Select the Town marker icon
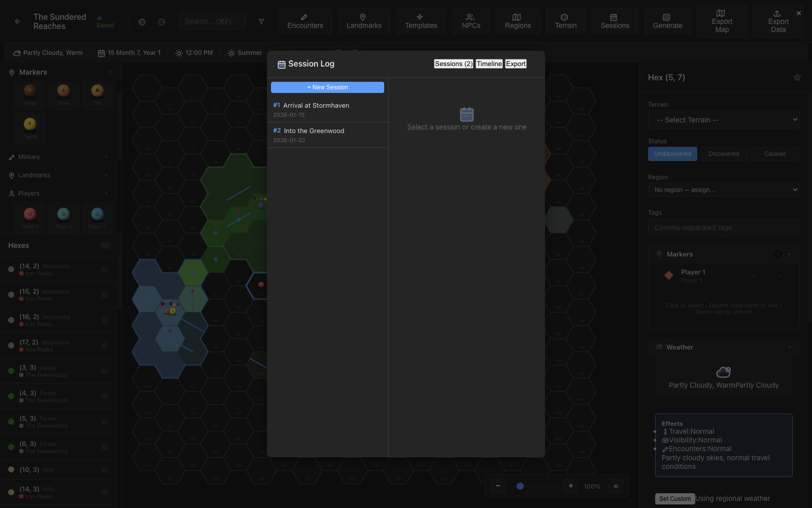The image size is (812, 508). [63, 94]
